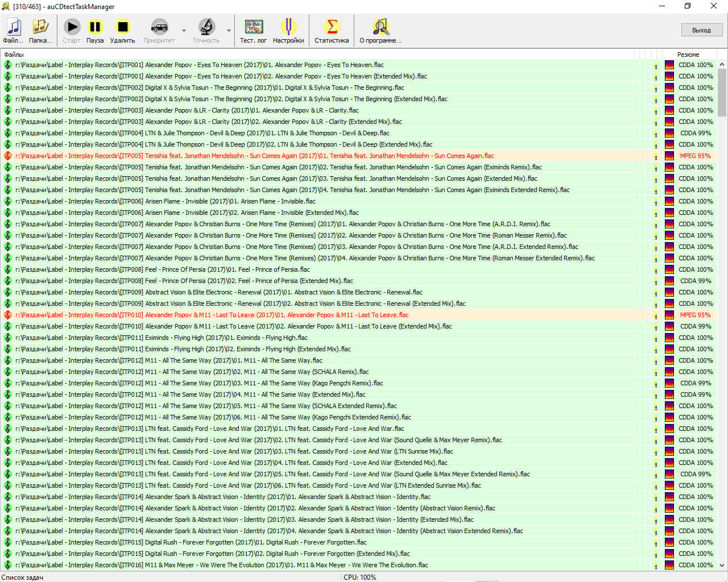Click the scrollbar down arrow
This screenshot has width=728, height=582.
coord(722,566)
